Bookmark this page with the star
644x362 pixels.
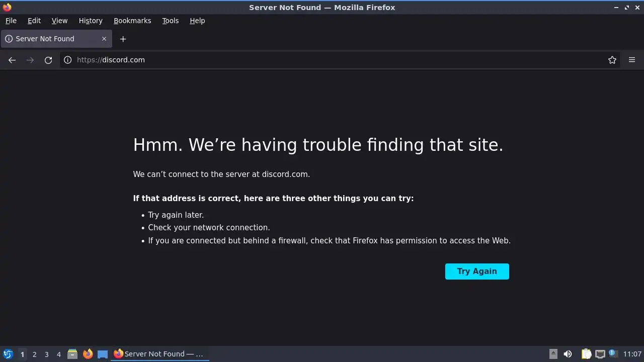[612, 60]
